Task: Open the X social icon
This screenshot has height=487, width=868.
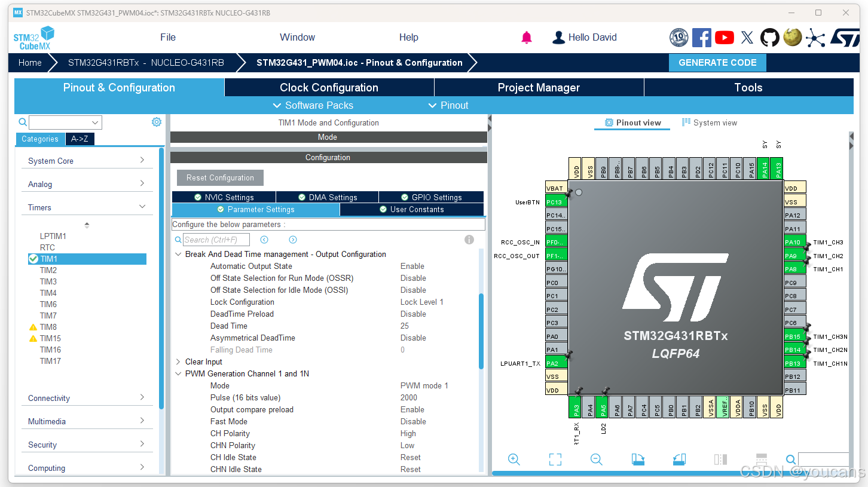Action: click(747, 38)
